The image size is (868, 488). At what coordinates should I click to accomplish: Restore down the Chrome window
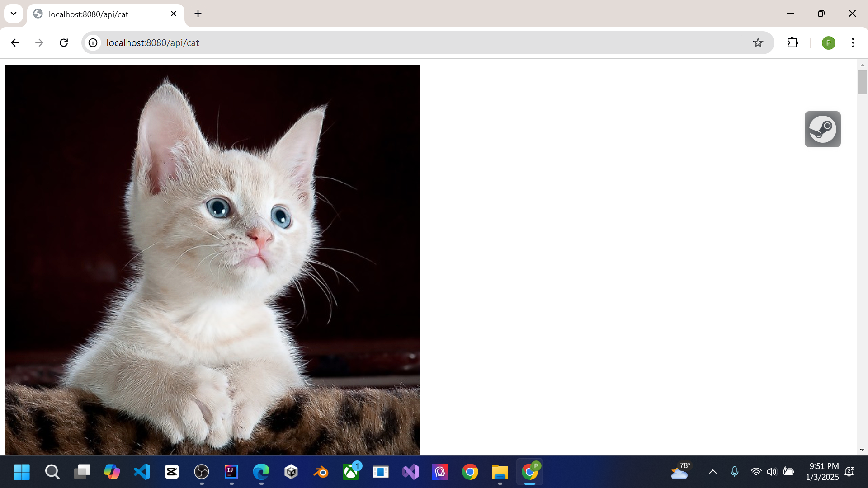pyautogui.click(x=821, y=14)
